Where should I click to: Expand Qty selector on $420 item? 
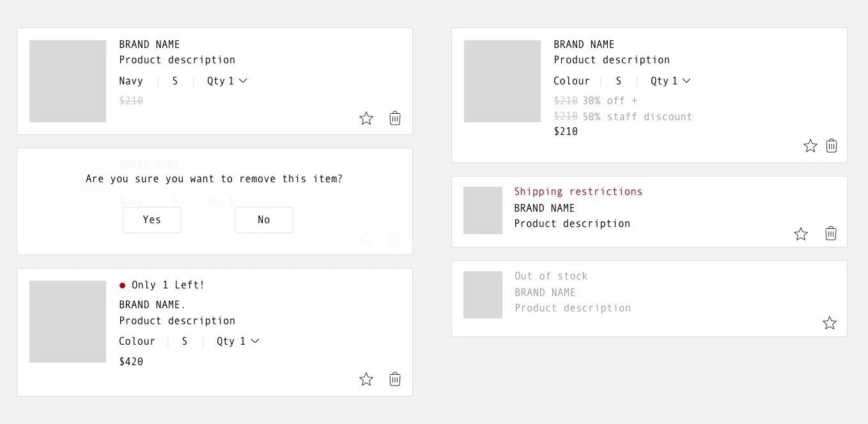coord(238,342)
